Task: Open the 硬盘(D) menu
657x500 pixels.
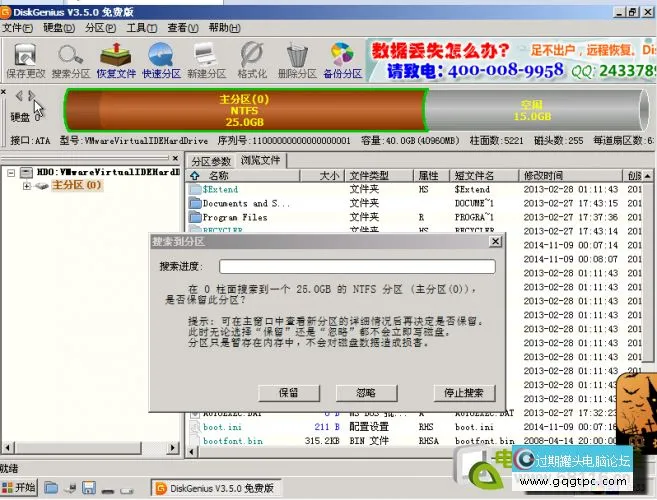Action: (59, 28)
